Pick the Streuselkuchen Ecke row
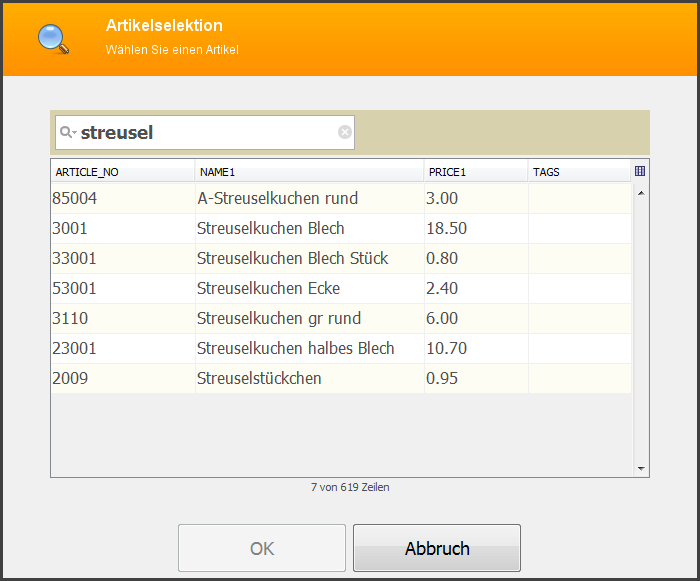Screen dimensions: 700x581 tap(341, 288)
